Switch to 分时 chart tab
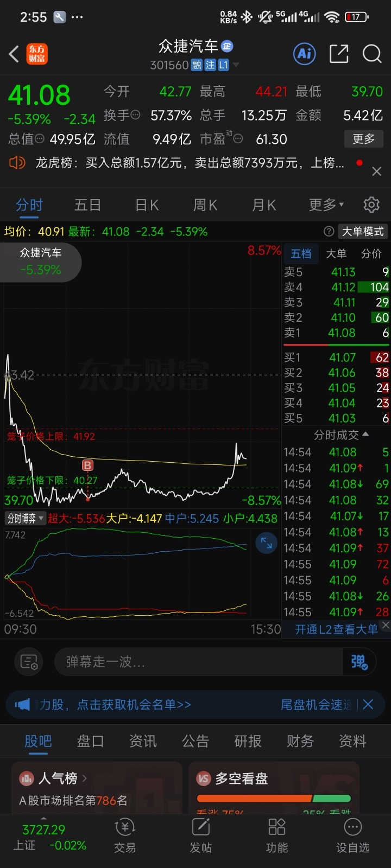391x868 pixels. (x=29, y=205)
